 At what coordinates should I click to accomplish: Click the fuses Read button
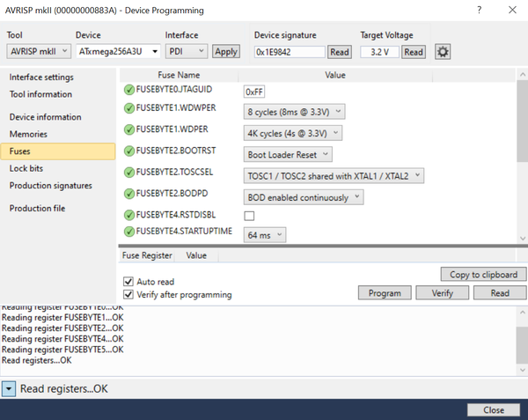[x=500, y=293]
